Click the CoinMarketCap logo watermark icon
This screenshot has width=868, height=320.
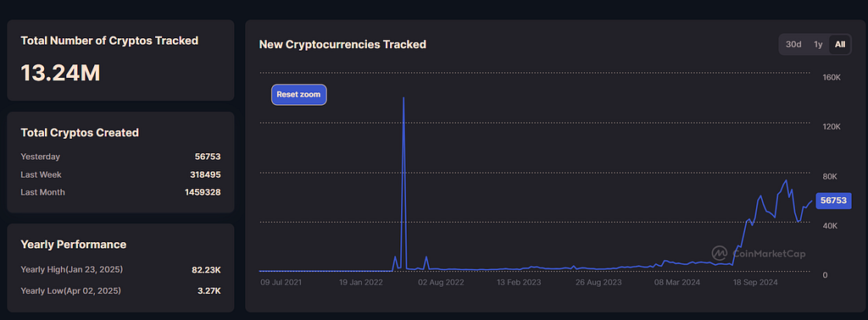pos(720,253)
